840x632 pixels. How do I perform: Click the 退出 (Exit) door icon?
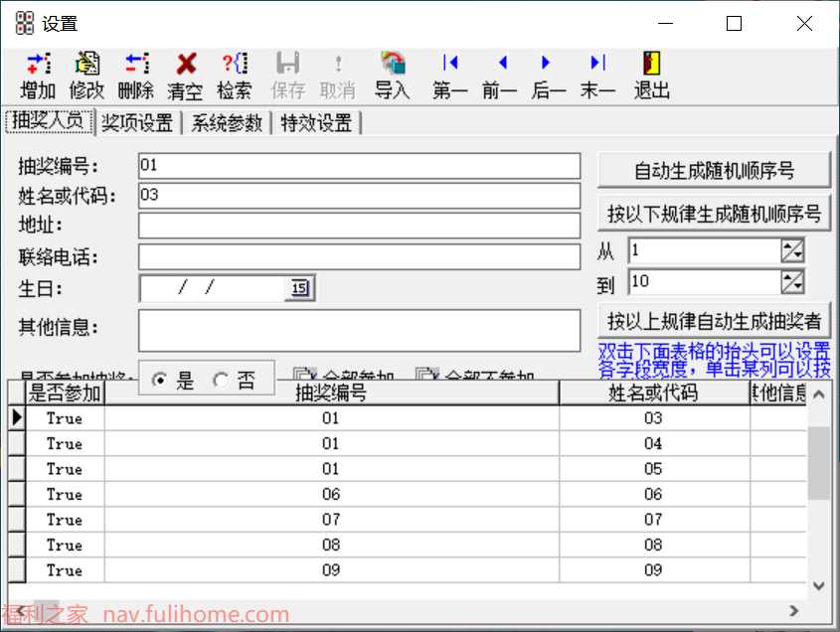pos(652,65)
